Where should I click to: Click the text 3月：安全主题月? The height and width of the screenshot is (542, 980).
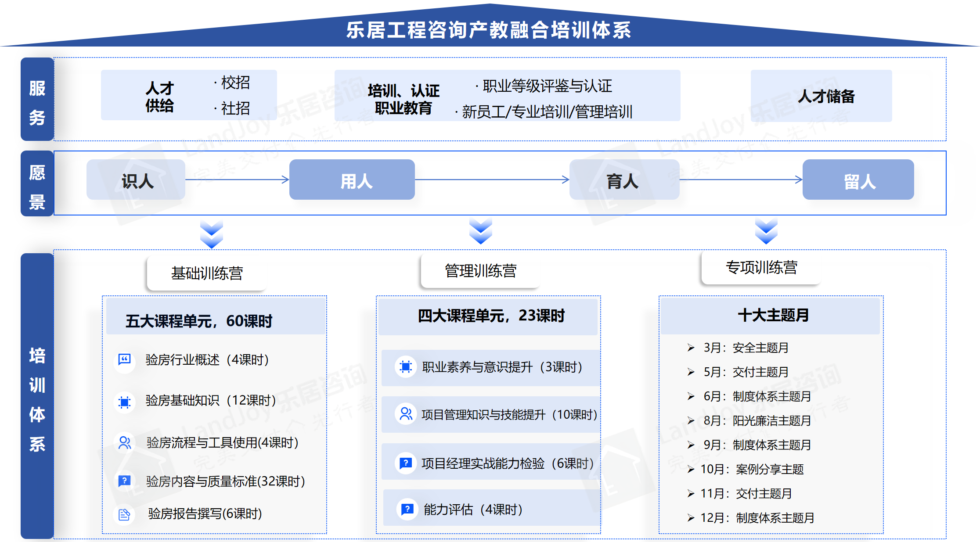(x=746, y=348)
